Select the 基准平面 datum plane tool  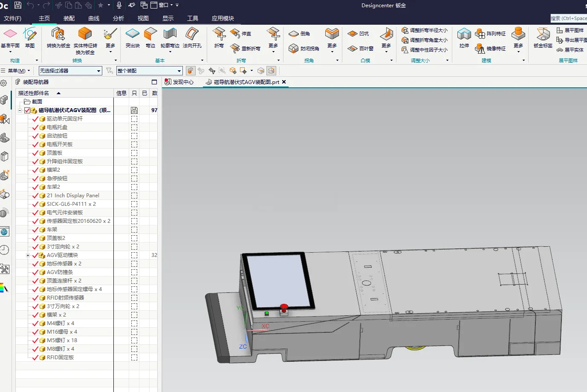click(10, 37)
